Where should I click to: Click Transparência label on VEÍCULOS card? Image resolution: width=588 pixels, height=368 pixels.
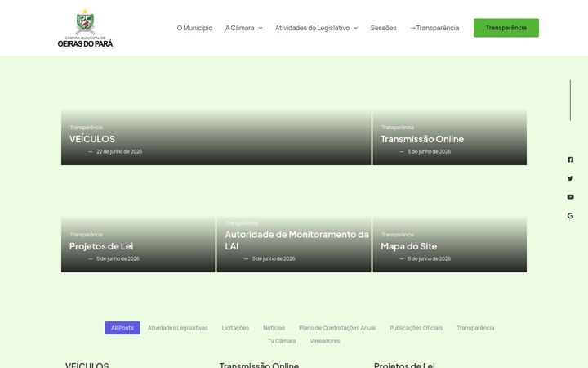pos(86,128)
